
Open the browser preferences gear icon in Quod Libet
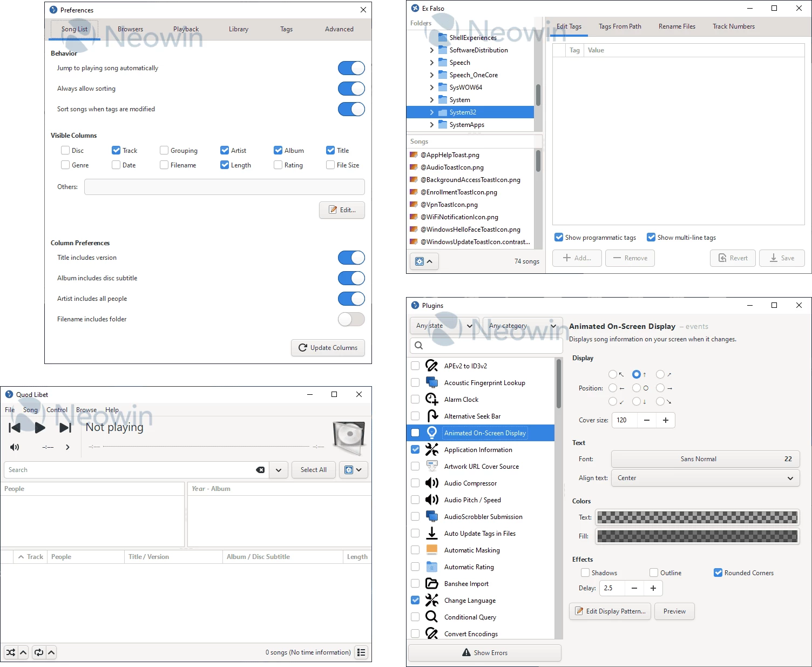[x=354, y=470]
